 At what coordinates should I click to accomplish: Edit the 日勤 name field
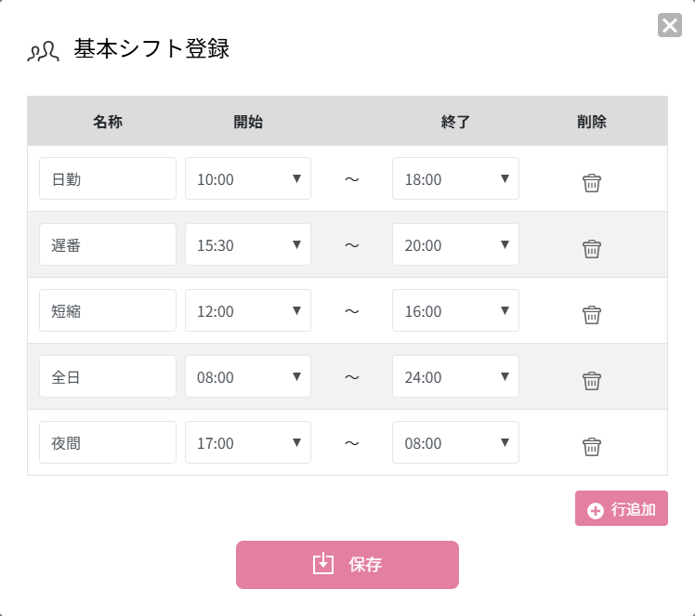[108, 178]
